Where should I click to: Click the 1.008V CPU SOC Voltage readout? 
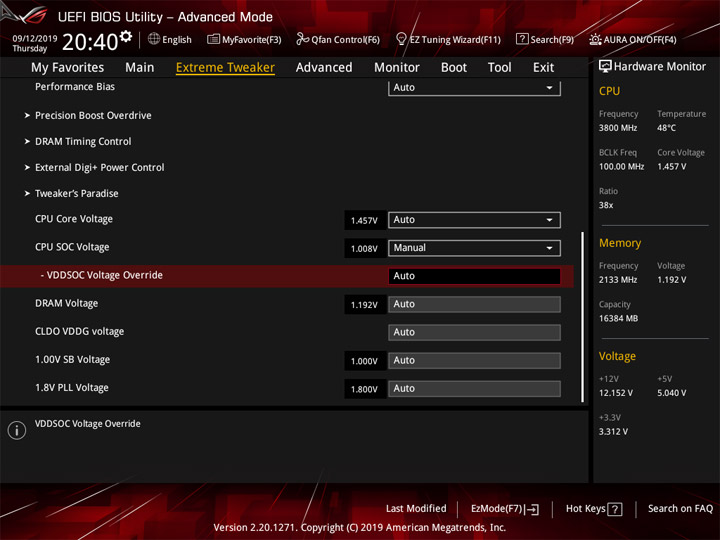pyautogui.click(x=364, y=248)
